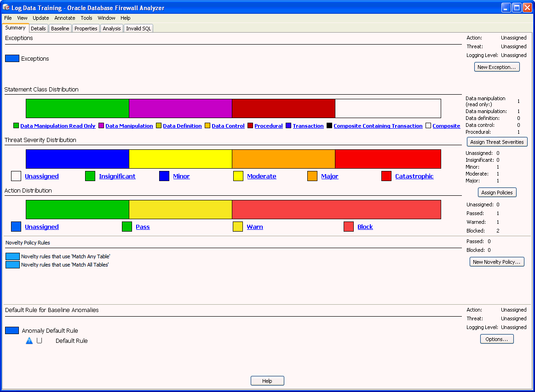Open the Data Control link
The width and height of the screenshot is (535, 392).
[228, 126]
